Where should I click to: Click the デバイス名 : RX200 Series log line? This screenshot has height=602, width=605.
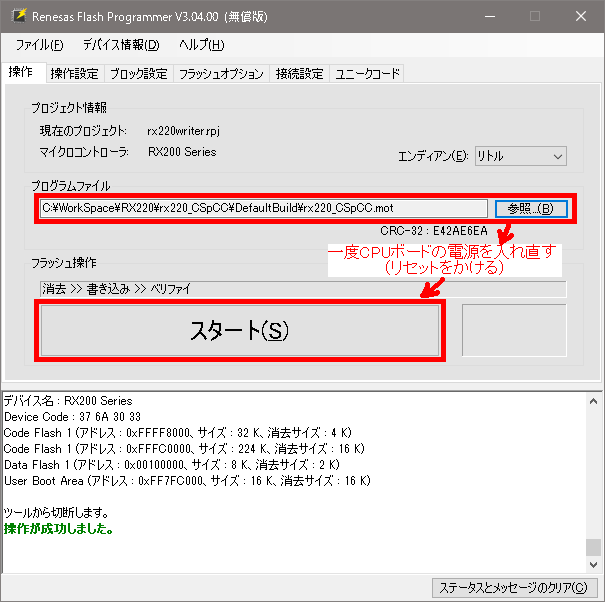68,401
